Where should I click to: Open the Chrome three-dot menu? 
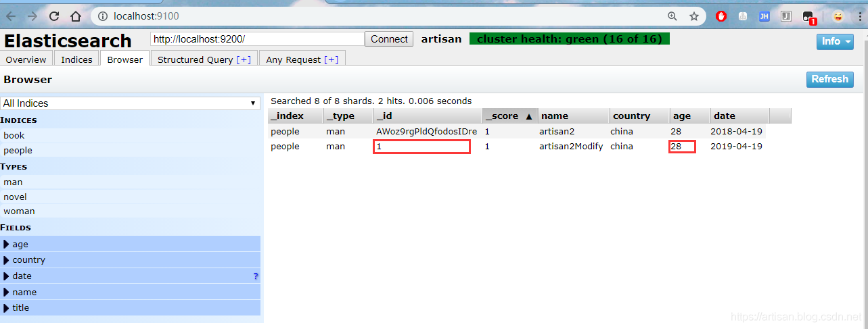(859, 16)
